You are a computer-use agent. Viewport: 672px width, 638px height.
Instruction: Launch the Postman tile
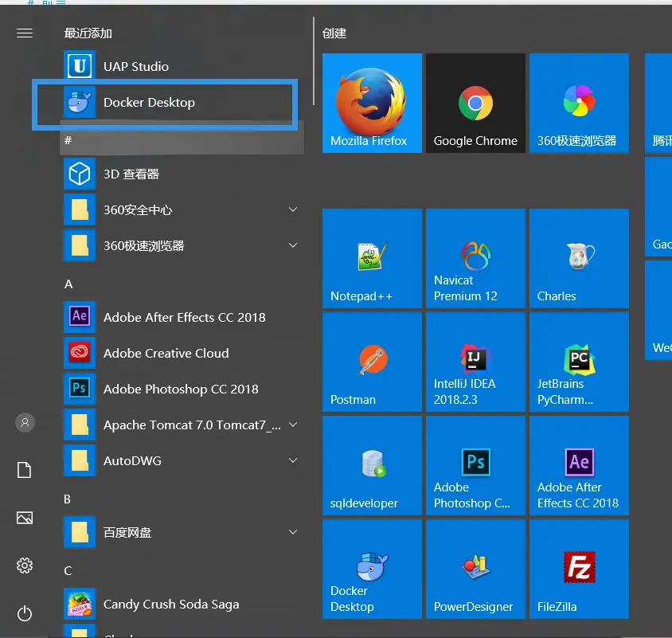(372, 362)
